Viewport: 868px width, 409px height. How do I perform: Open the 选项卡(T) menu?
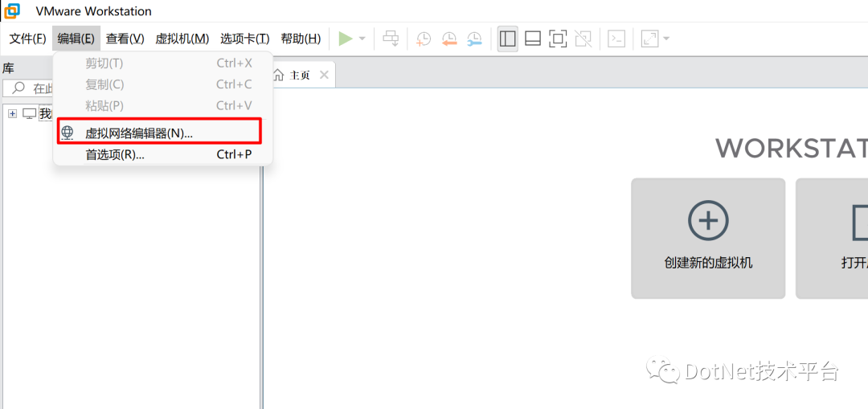pyautogui.click(x=244, y=39)
